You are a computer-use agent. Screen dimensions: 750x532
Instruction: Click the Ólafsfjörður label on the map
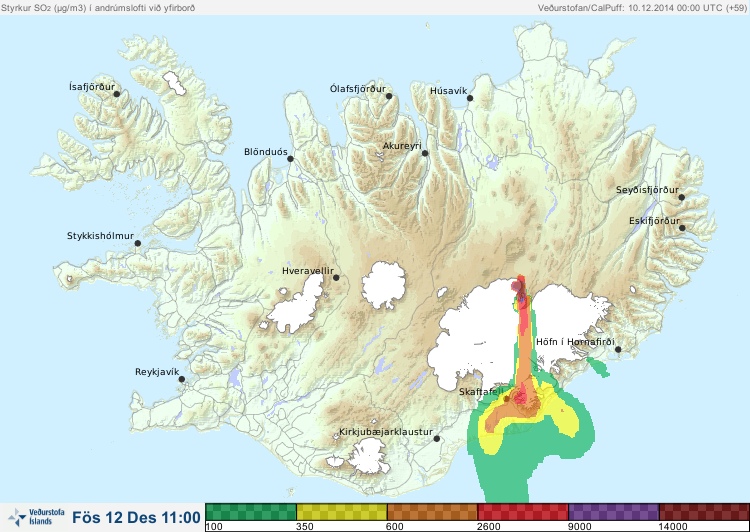click(358, 89)
